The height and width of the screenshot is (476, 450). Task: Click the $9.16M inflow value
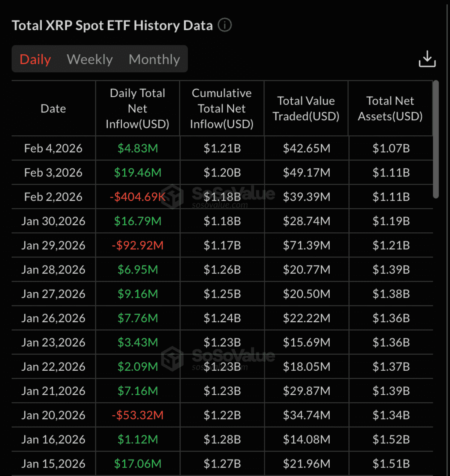click(x=138, y=294)
